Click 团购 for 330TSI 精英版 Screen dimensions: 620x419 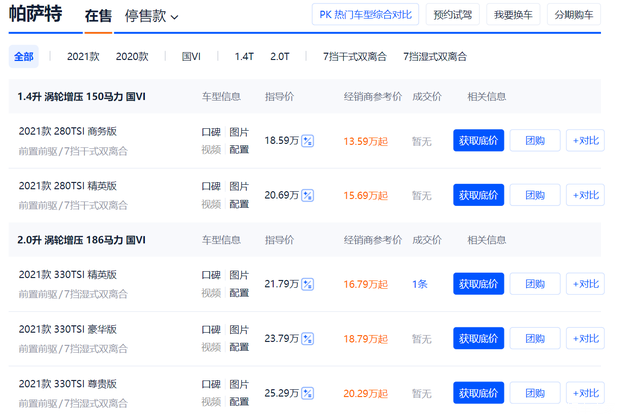(535, 283)
